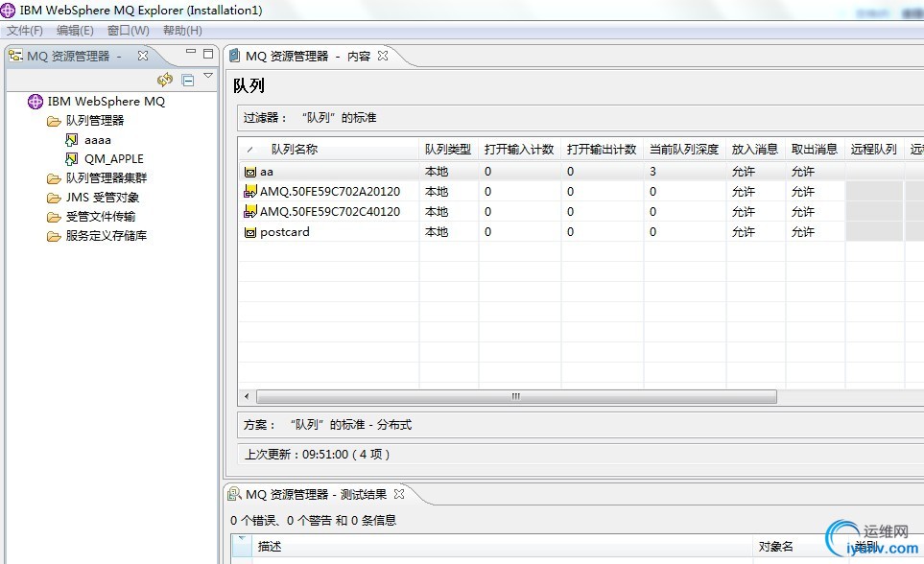Click the navigator tab tree icon
Screen dimensions: 924x564
16,56
